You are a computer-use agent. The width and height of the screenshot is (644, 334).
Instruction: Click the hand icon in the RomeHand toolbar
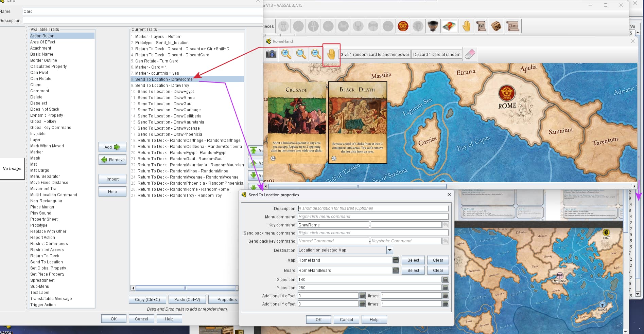click(331, 54)
